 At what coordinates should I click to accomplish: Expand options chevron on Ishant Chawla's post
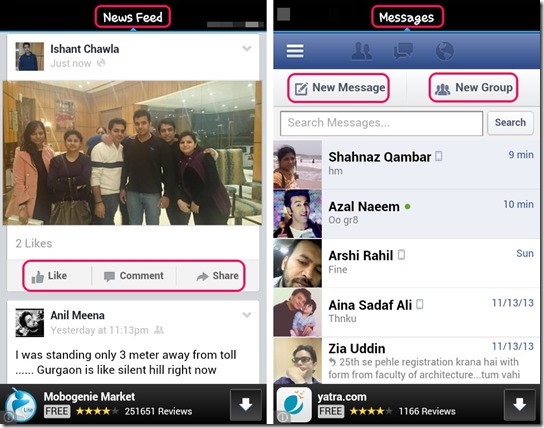point(247,48)
